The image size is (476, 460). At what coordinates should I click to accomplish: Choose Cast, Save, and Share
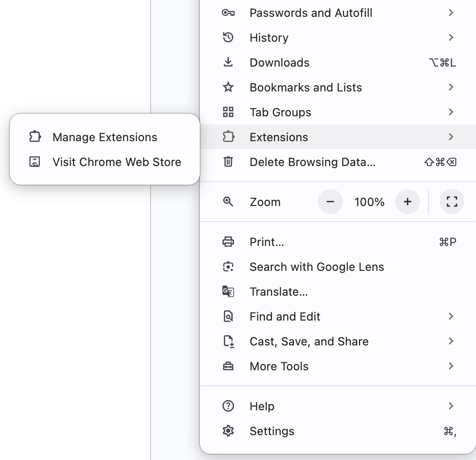click(309, 341)
